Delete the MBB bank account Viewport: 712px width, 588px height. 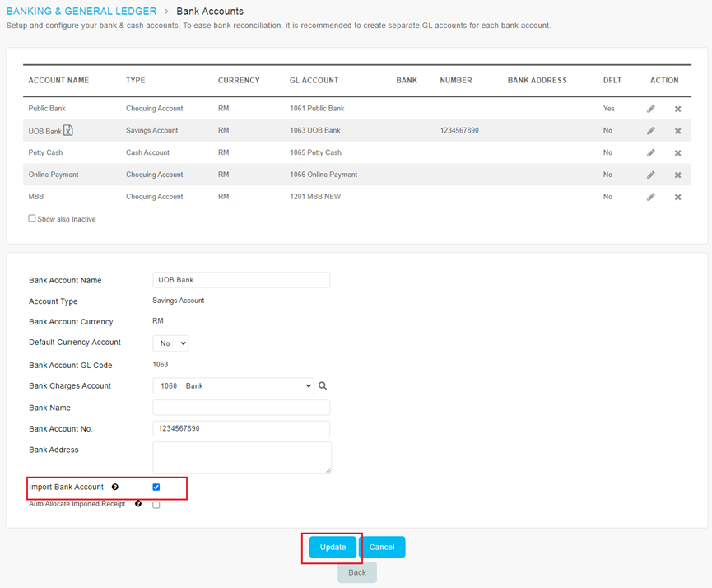click(x=677, y=198)
